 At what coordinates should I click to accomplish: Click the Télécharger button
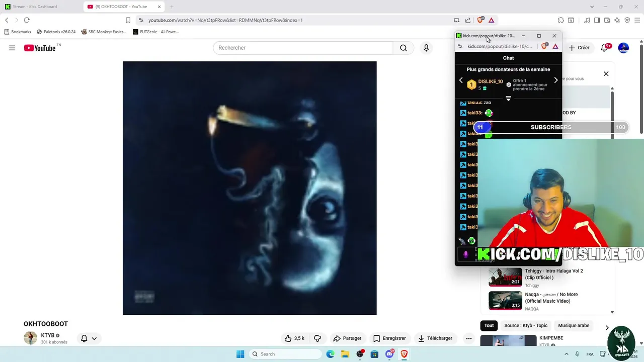coord(436,338)
